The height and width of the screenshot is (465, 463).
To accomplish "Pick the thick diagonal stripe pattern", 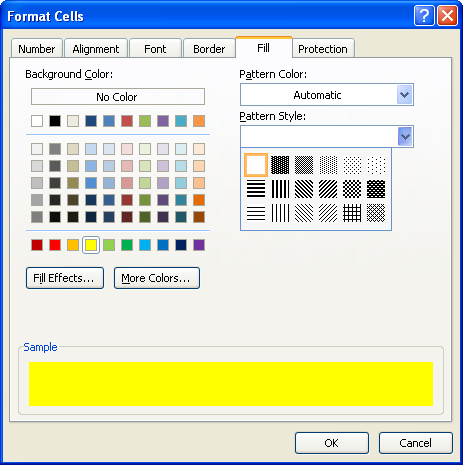I will pyautogui.click(x=328, y=189).
